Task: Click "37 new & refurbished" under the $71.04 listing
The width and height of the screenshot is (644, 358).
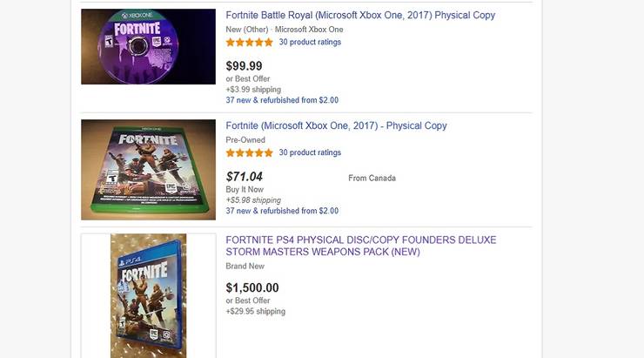Action: coord(282,211)
